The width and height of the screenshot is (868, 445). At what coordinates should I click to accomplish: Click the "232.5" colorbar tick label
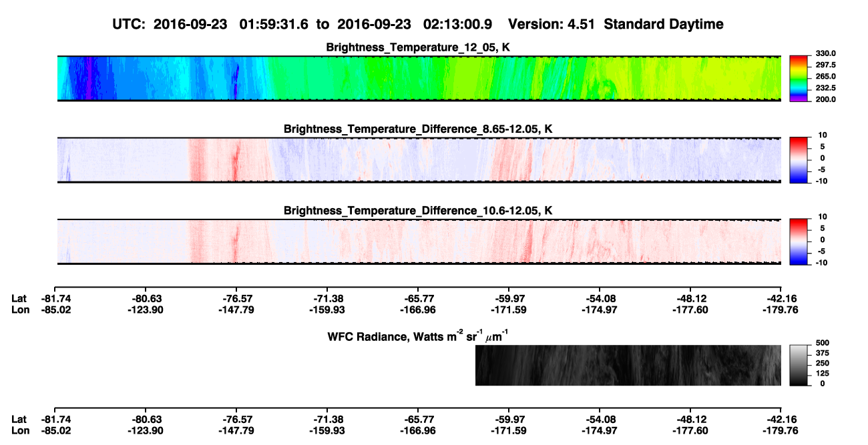[x=826, y=87]
